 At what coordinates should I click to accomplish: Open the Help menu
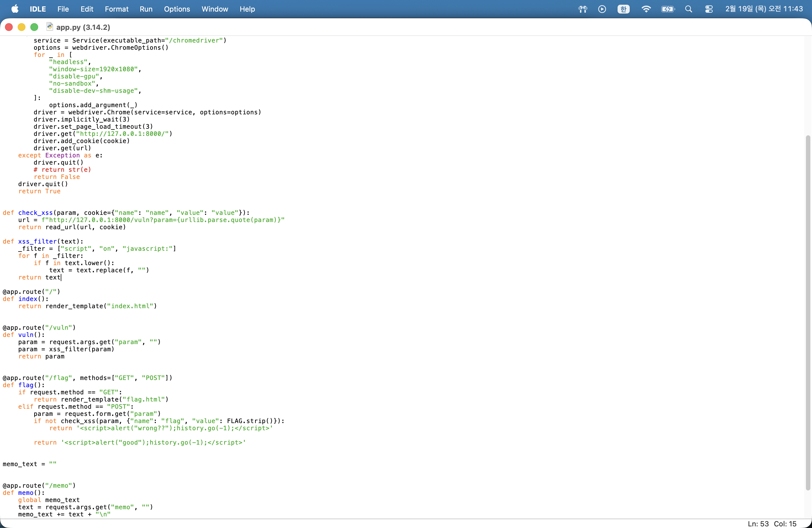(x=247, y=9)
